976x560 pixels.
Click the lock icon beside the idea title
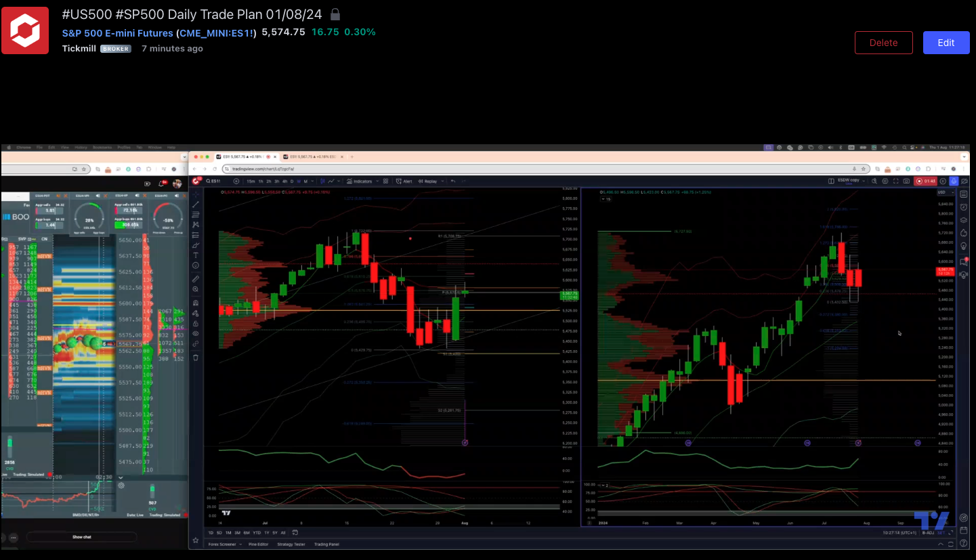pyautogui.click(x=335, y=14)
